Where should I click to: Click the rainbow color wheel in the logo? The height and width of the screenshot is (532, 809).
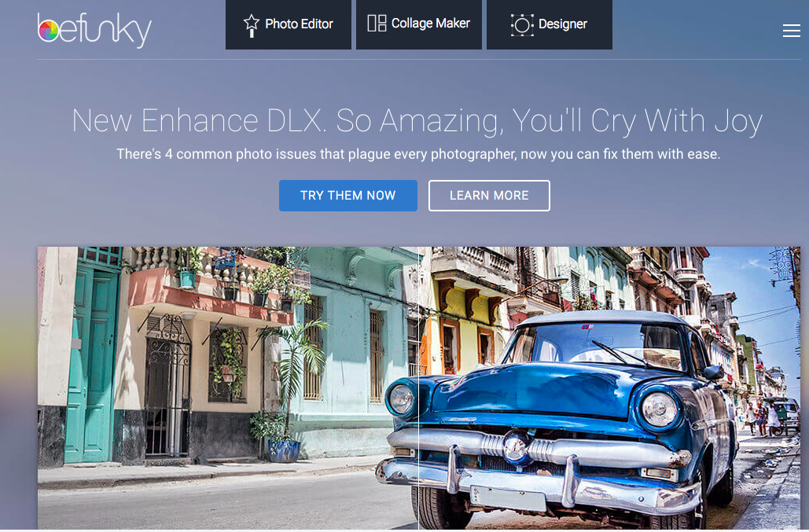(x=49, y=30)
